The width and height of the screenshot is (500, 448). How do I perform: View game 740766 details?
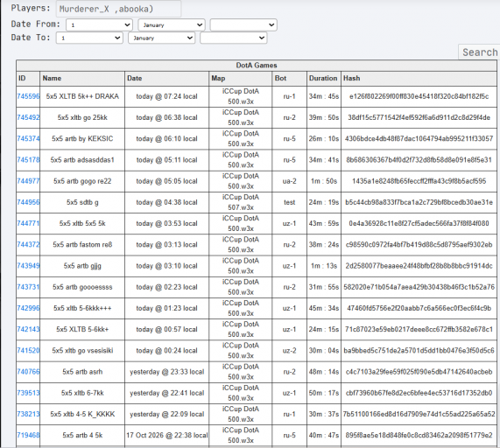[28, 372]
